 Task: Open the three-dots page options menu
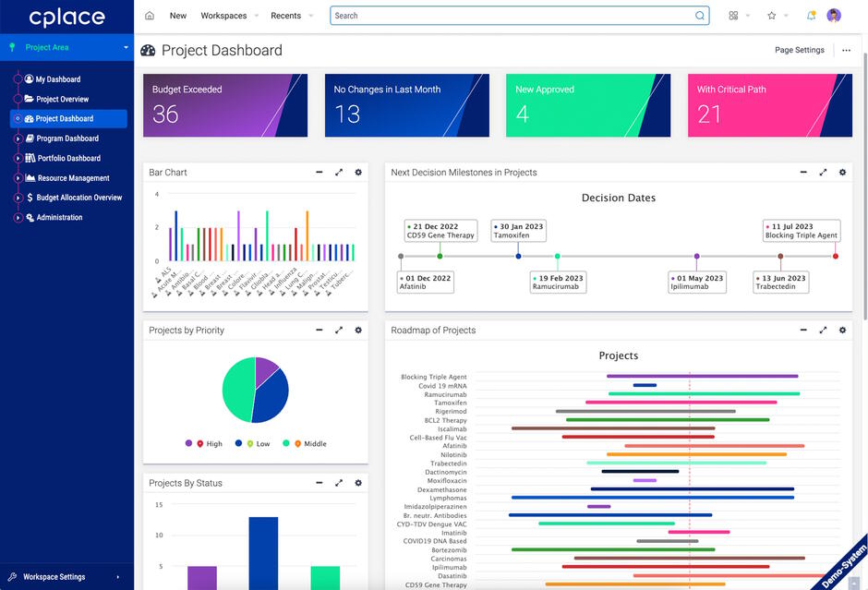tap(846, 50)
